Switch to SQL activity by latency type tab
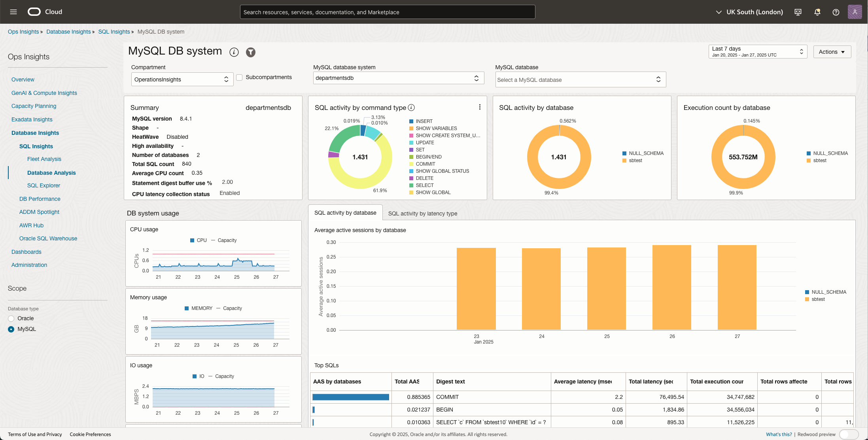This screenshot has height=440, width=868. tap(422, 213)
